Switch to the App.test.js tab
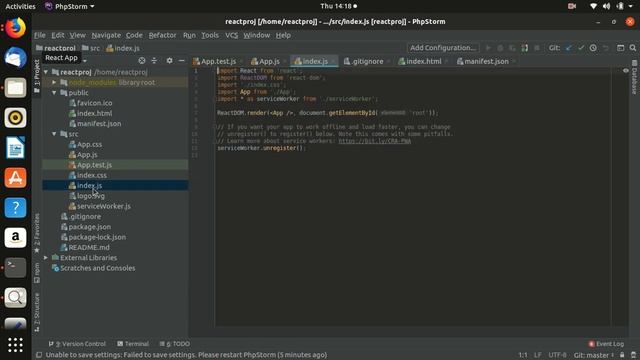 pos(218,61)
